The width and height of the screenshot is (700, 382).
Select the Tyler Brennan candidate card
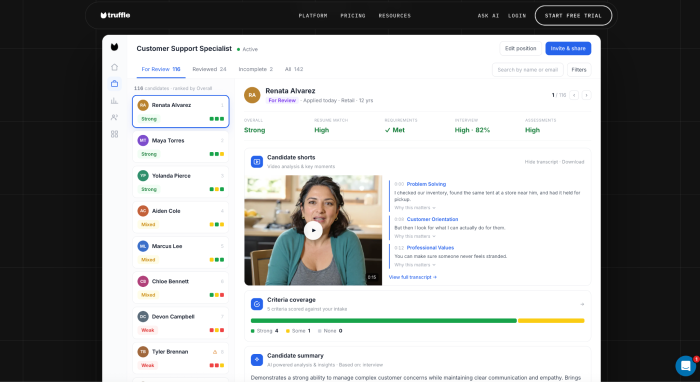point(180,358)
